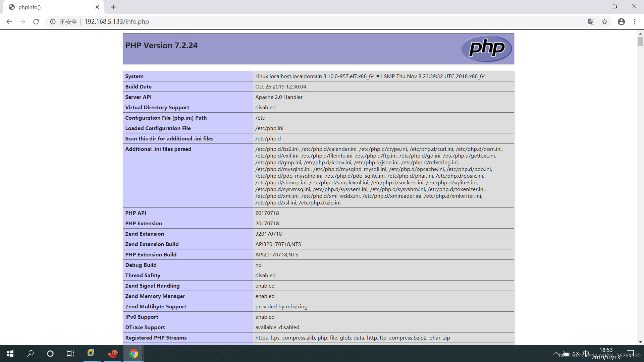The height and width of the screenshot is (362, 644).
Task: Click the PHP logo image
Action: click(486, 49)
